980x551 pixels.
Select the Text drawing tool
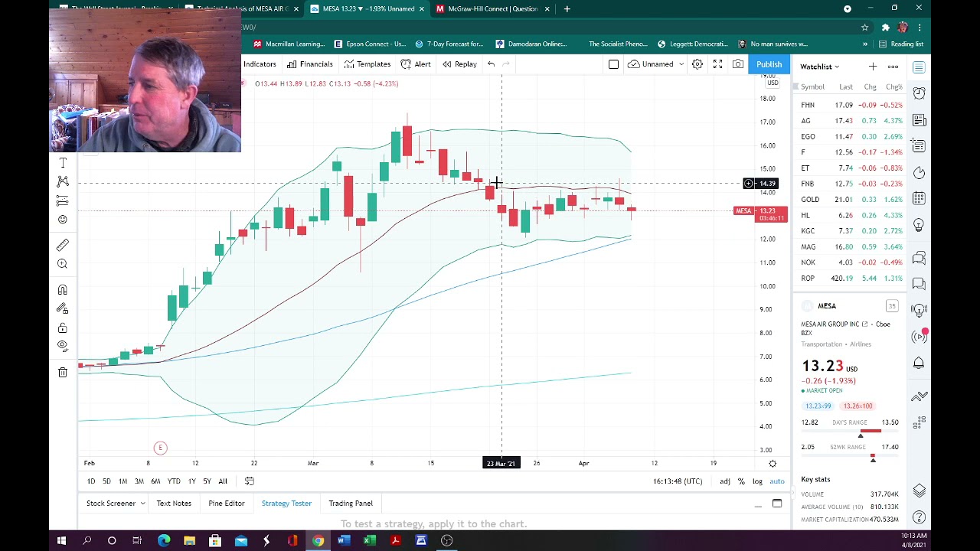[63, 162]
